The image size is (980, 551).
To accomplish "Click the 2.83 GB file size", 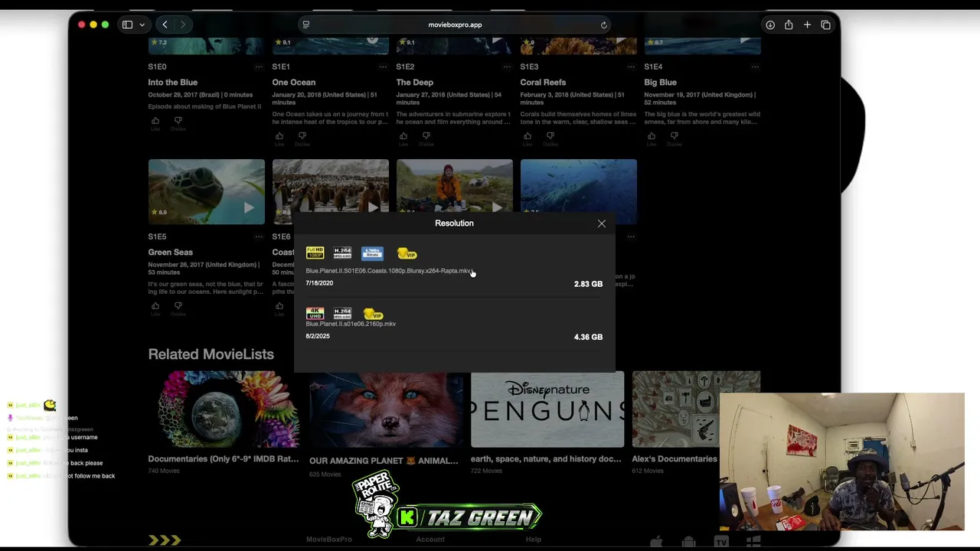I will click(588, 284).
